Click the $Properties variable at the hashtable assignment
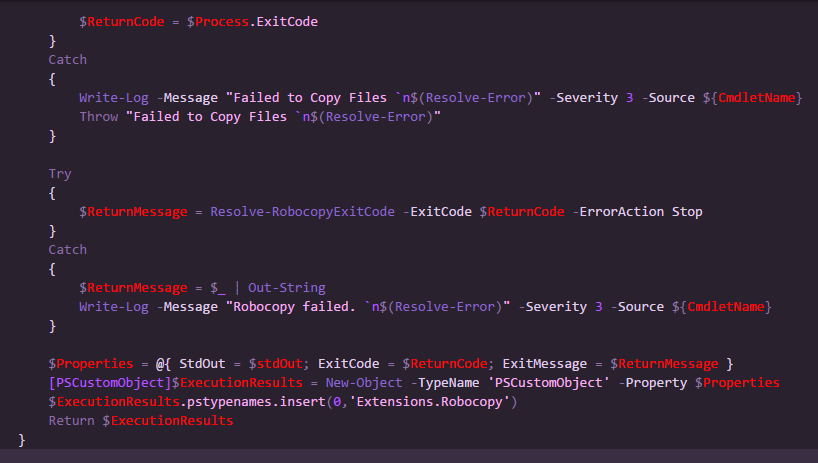 click(91, 364)
